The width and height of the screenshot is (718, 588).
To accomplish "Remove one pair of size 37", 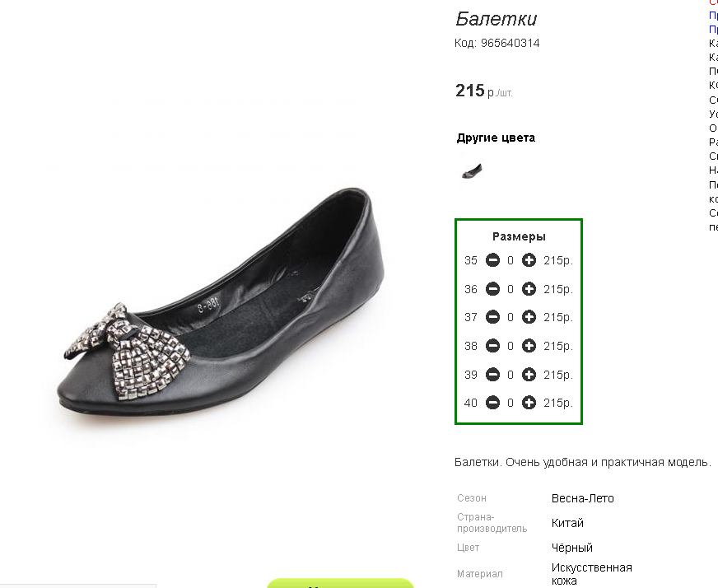I will 492,317.
